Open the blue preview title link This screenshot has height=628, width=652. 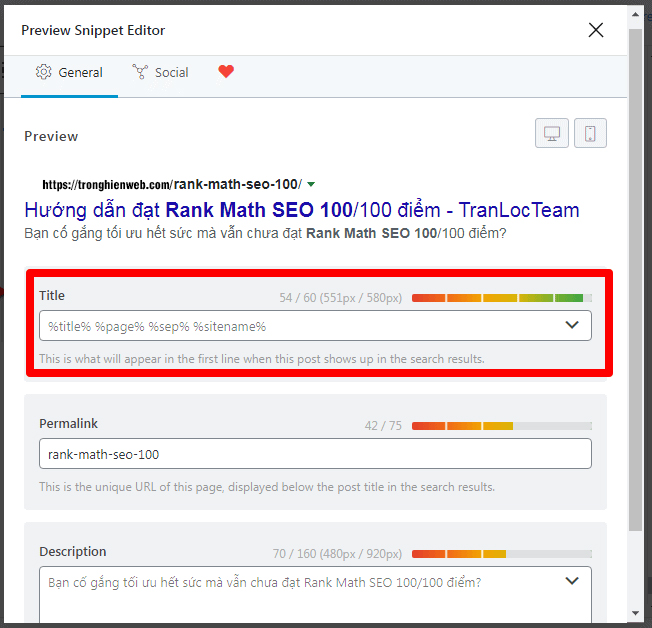coord(302,210)
